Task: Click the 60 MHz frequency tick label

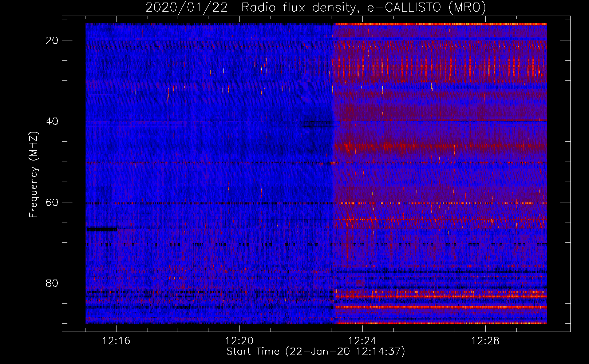Action: click(x=52, y=202)
